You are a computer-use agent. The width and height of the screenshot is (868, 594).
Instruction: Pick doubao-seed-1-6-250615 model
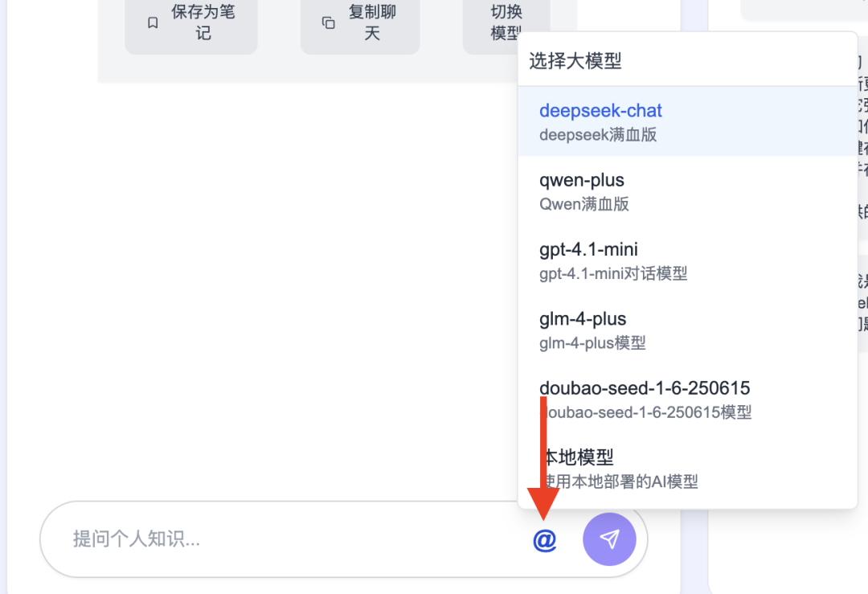tap(687, 399)
